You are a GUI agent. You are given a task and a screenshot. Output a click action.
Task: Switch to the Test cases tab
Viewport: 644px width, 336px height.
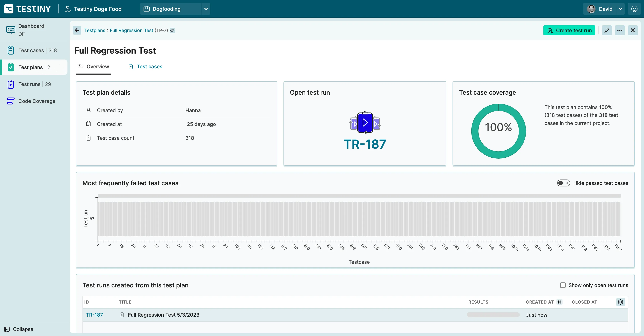(x=149, y=66)
